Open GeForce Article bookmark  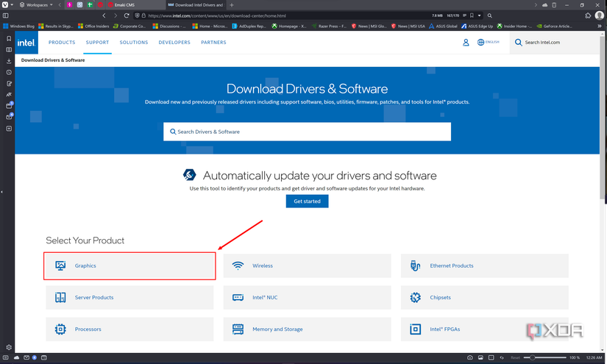pyautogui.click(x=554, y=26)
